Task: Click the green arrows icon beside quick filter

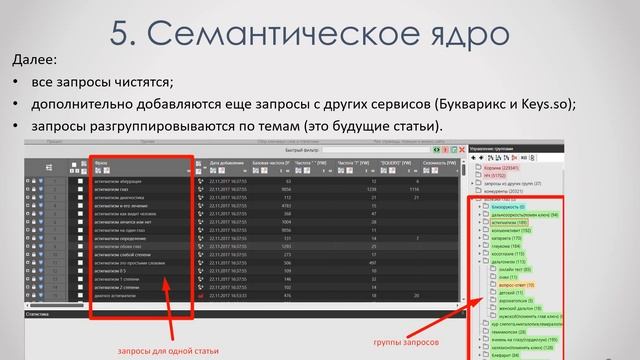Action: point(437,150)
